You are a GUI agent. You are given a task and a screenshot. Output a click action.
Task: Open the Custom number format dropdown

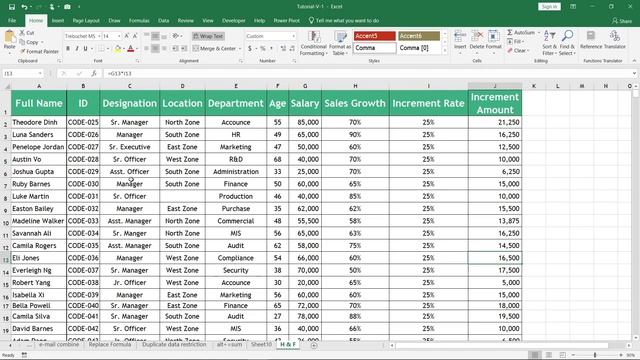pos(293,36)
